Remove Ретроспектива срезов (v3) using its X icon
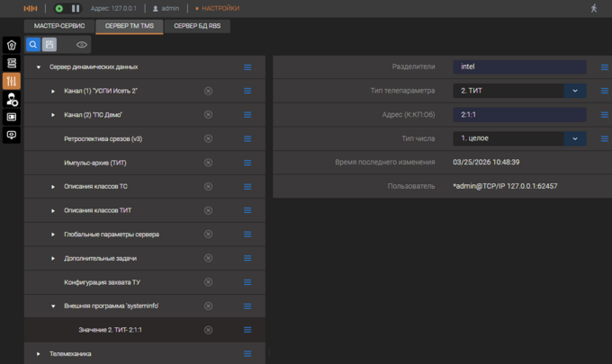 click(x=209, y=139)
